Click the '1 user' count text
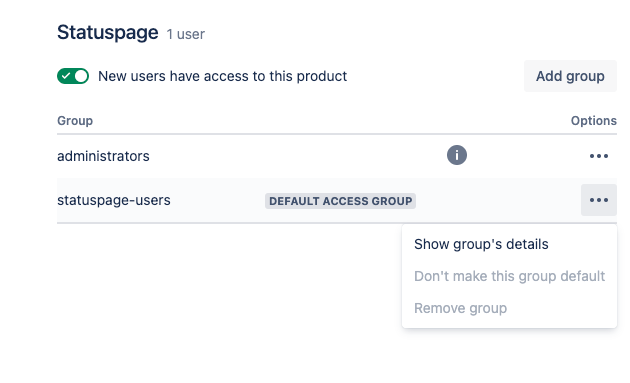This screenshot has width=630, height=383. (x=185, y=34)
